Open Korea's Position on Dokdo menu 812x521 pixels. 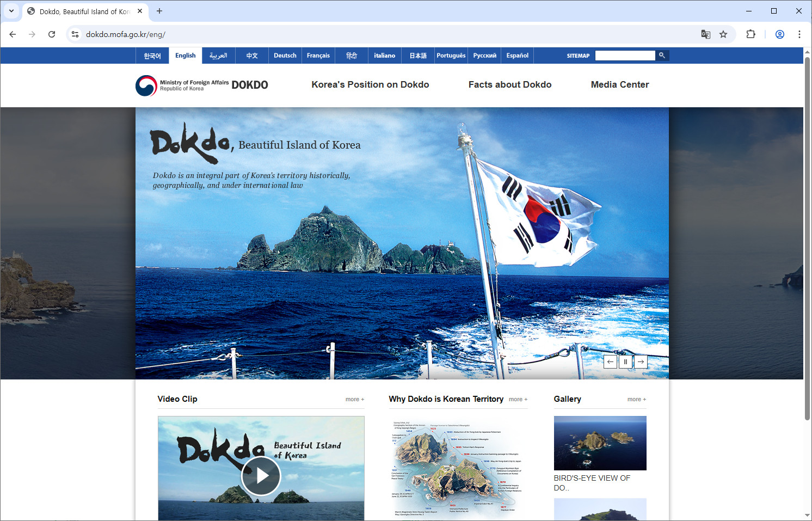tap(370, 84)
